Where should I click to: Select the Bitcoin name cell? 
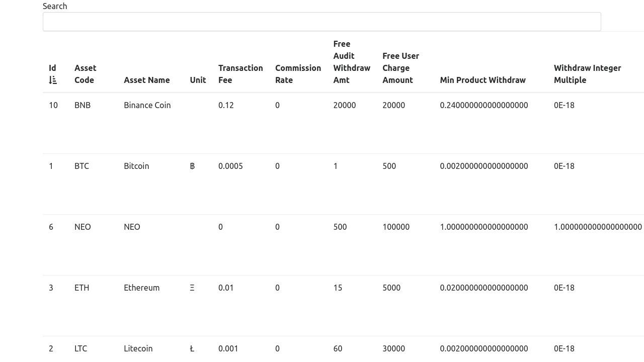tap(136, 166)
